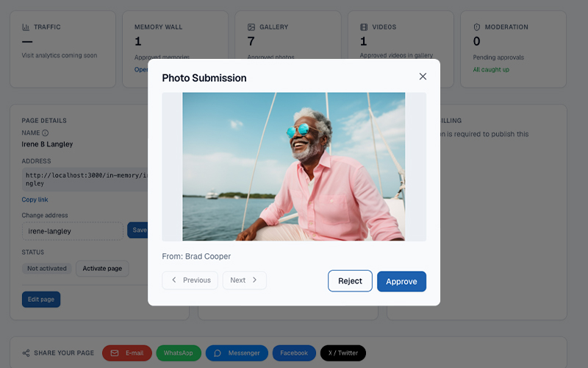This screenshot has height=368, width=588.
Task: Click the Approved videos in gallery text
Action: (396, 55)
